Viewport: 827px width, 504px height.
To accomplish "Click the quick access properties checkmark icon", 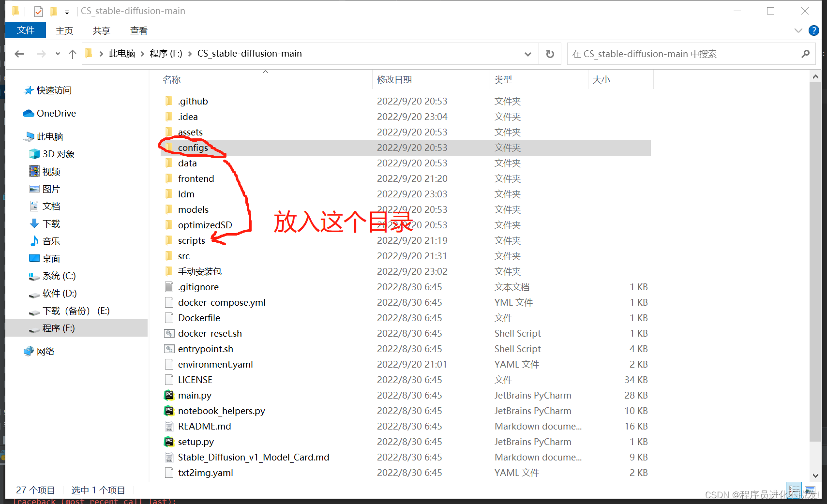I will point(39,11).
